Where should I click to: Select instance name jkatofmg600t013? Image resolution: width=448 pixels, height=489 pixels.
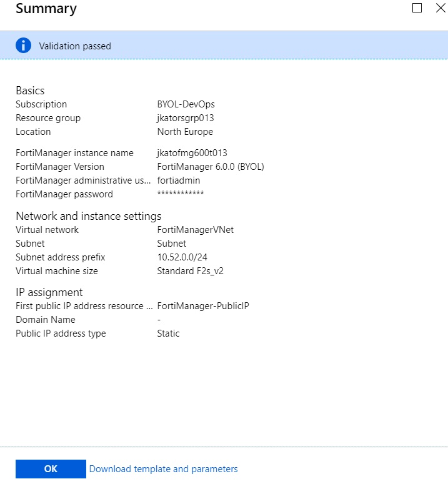point(192,153)
